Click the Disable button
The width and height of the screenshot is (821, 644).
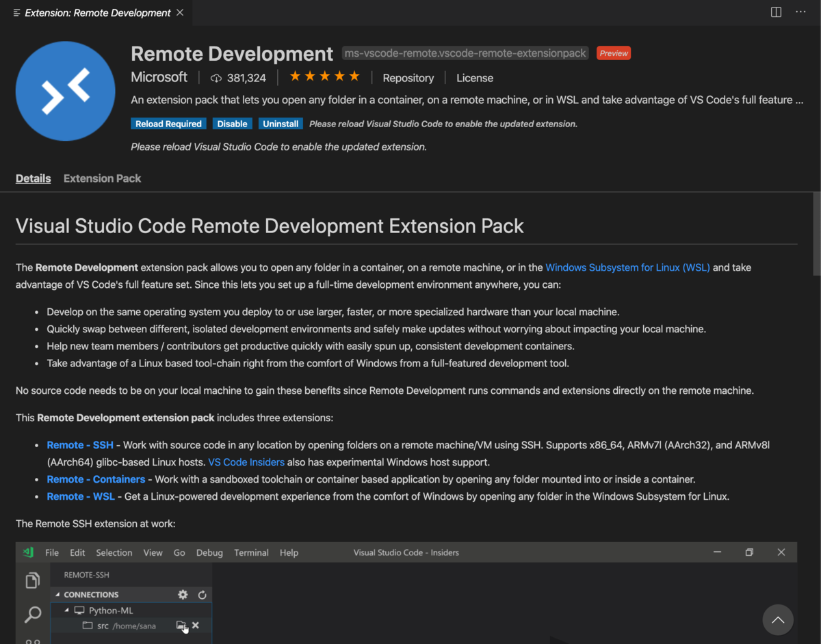click(232, 124)
